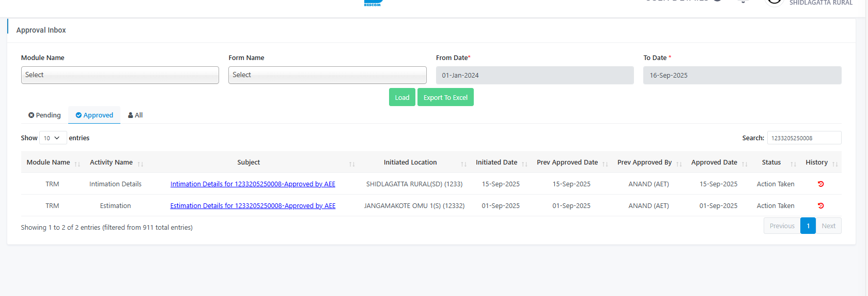Sort by Subject column arrows
The width and height of the screenshot is (868, 296).
point(352,164)
